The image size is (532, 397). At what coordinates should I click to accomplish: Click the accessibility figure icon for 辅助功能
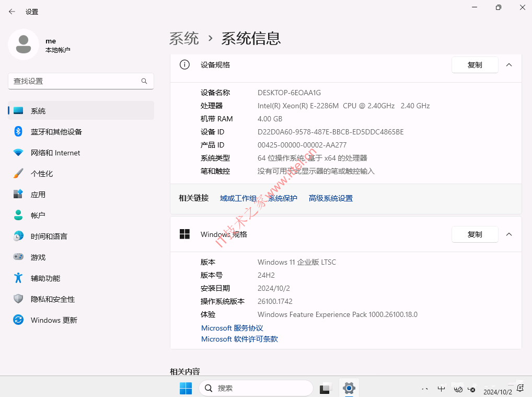tap(18, 278)
